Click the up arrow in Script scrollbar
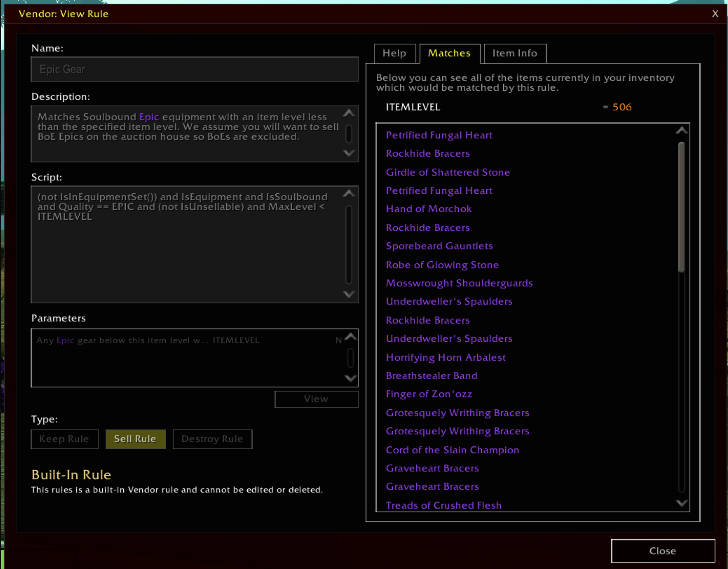The width and height of the screenshot is (728, 569). (x=349, y=193)
